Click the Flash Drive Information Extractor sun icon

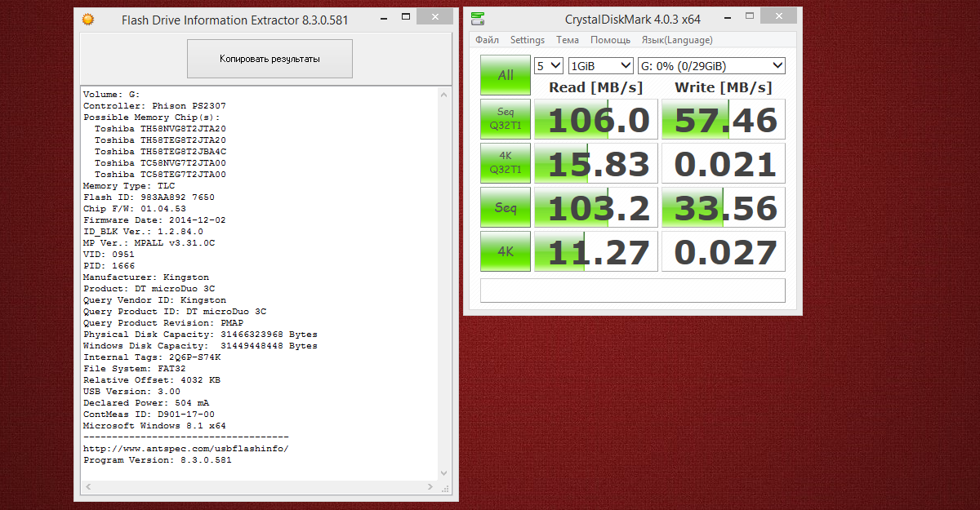[x=88, y=20]
